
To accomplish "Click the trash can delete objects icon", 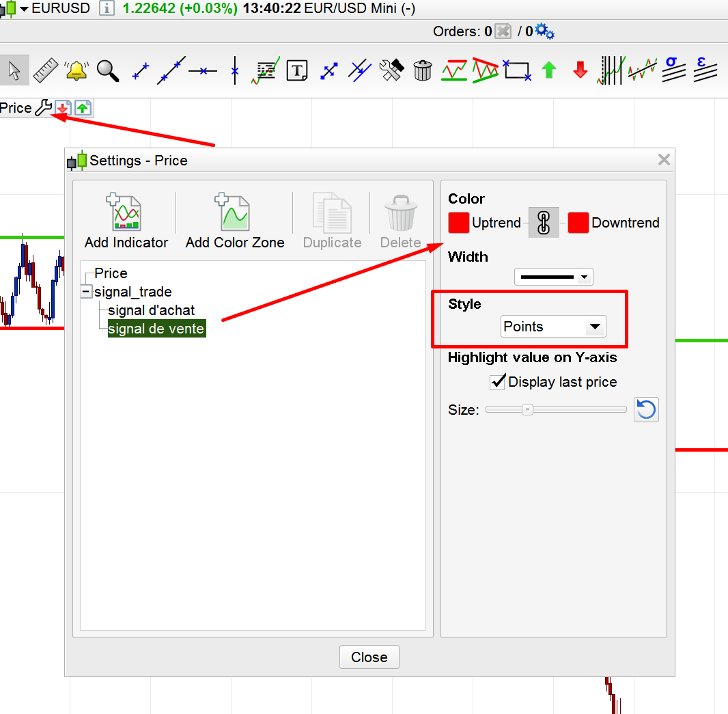I will click(x=423, y=70).
